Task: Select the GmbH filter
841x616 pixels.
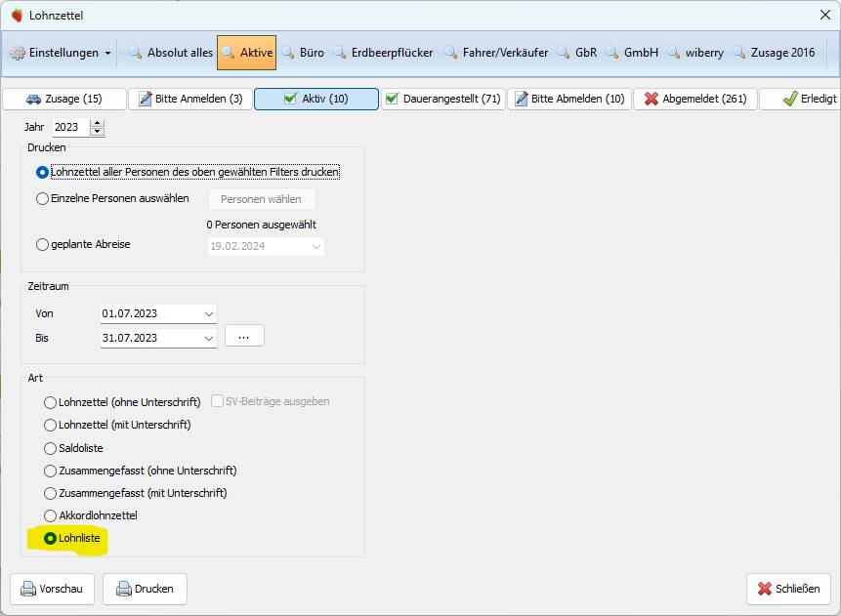Action: coord(632,53)
